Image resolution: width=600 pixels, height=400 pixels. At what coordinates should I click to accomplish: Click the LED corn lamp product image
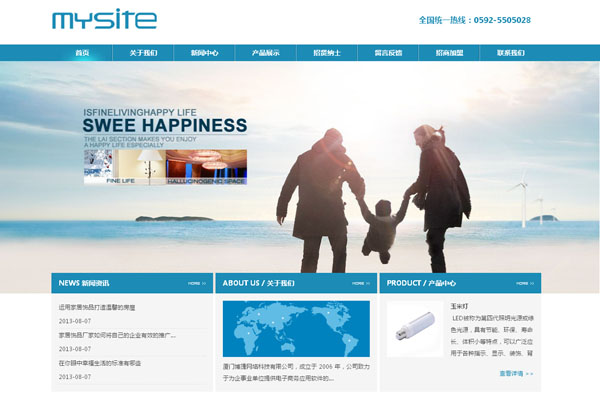point(415,329)
